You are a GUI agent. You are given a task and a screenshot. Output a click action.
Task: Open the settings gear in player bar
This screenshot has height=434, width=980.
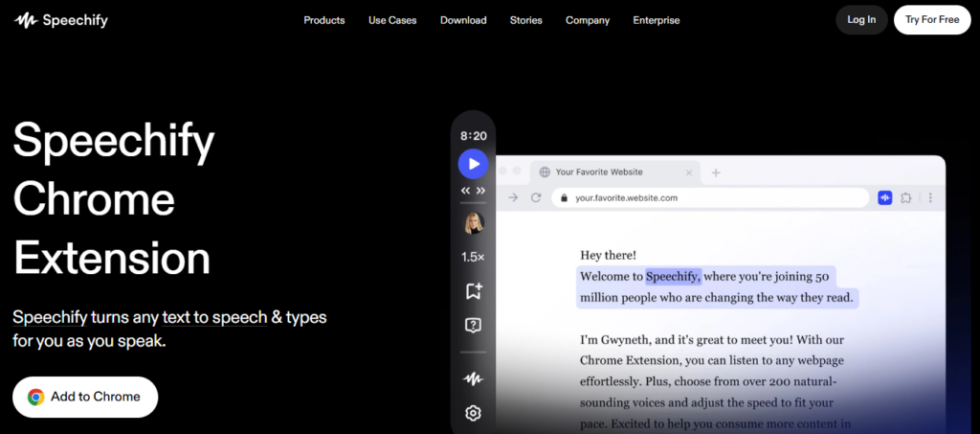click(x=473, y=413)
